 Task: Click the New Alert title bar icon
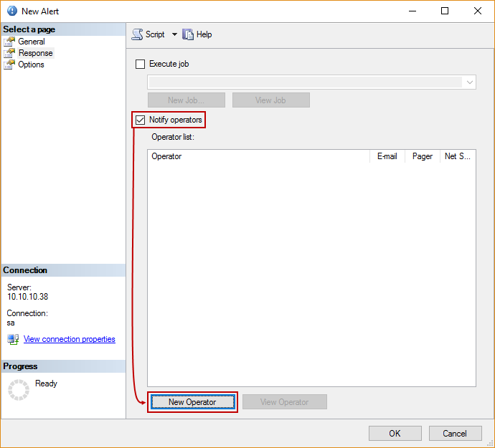coord(12,11)
